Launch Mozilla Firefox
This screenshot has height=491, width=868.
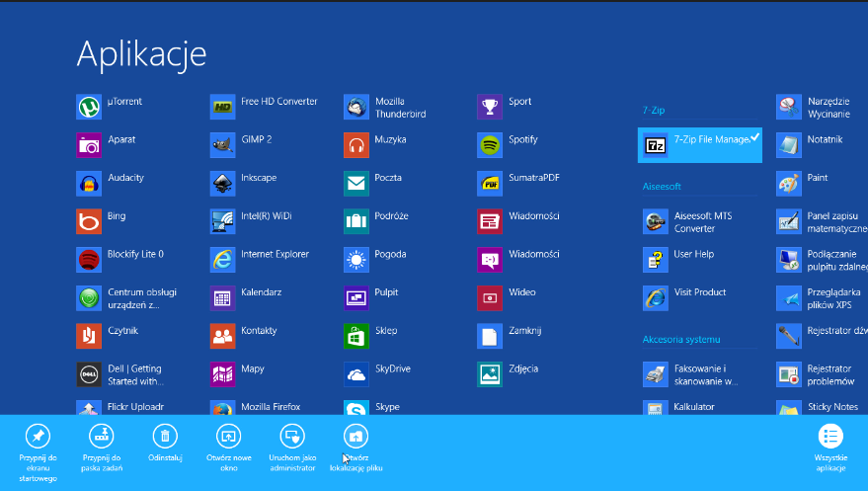click(x=222, y=407)
